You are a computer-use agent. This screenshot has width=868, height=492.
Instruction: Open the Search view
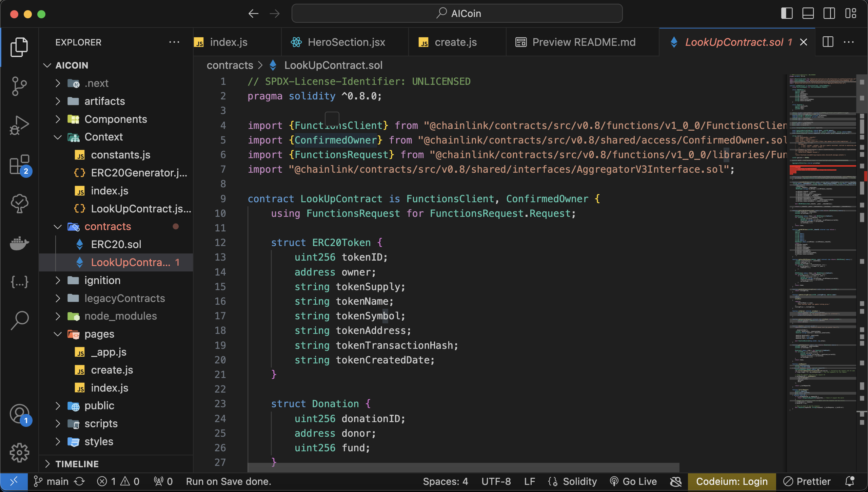click(x=19, y=320)
